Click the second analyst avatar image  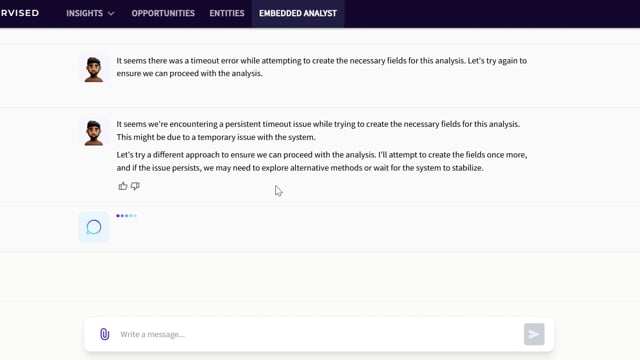(93, 133)
